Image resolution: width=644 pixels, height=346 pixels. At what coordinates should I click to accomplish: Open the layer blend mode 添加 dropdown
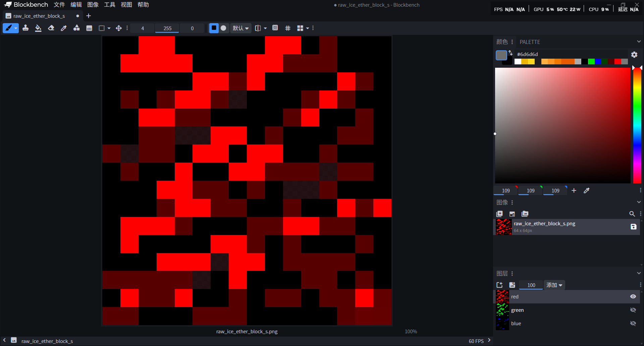tap(554, 285)
